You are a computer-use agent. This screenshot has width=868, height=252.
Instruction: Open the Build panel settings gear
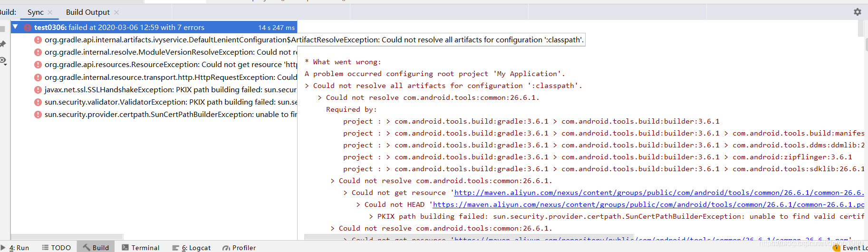pyautogui.click(x=857, y=12)
